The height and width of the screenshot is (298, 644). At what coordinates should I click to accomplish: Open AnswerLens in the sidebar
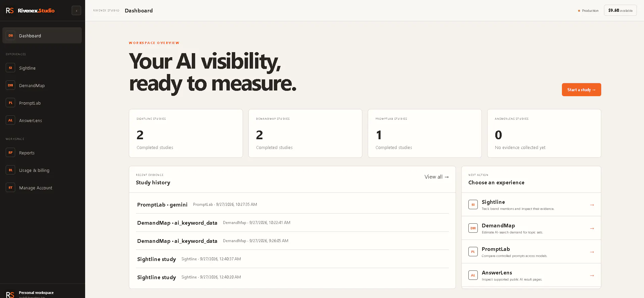coord(42,120)
